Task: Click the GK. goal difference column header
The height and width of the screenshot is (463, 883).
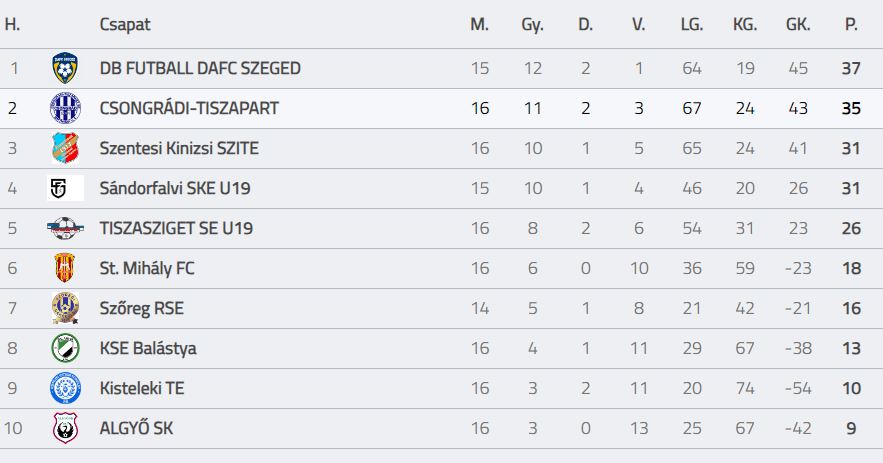Action: [x=797, y=24]
